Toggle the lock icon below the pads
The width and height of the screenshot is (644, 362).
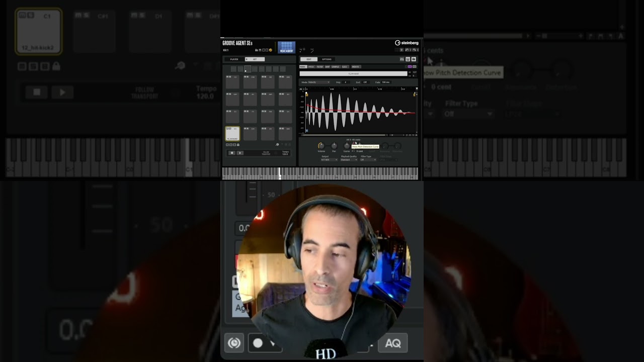[238, 145]
